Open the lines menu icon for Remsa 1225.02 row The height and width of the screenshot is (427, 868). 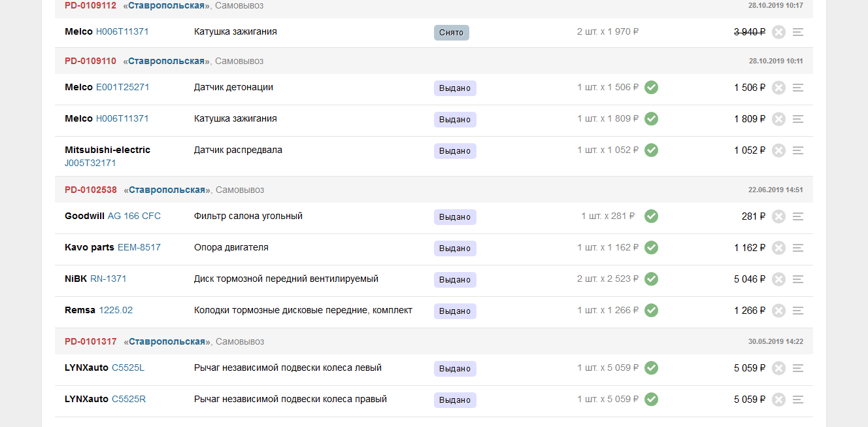click(x=798, y=311)
